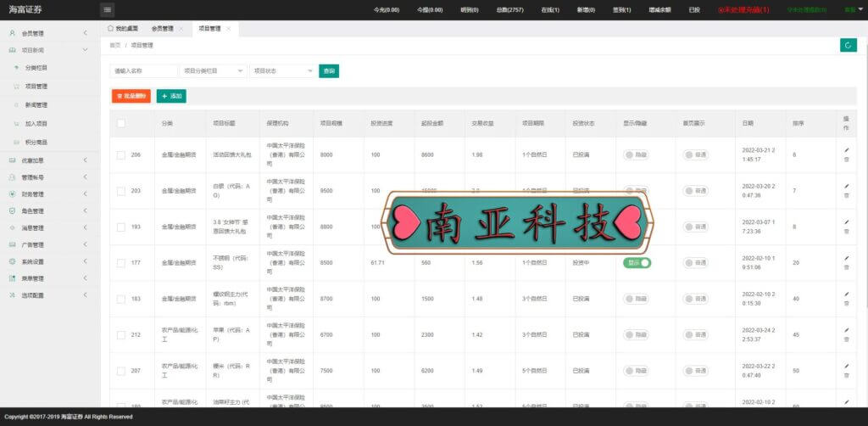The image size is (868, 426).
Task: Tick the select-all checkbox in table header
Action: [x=121, y=124]
